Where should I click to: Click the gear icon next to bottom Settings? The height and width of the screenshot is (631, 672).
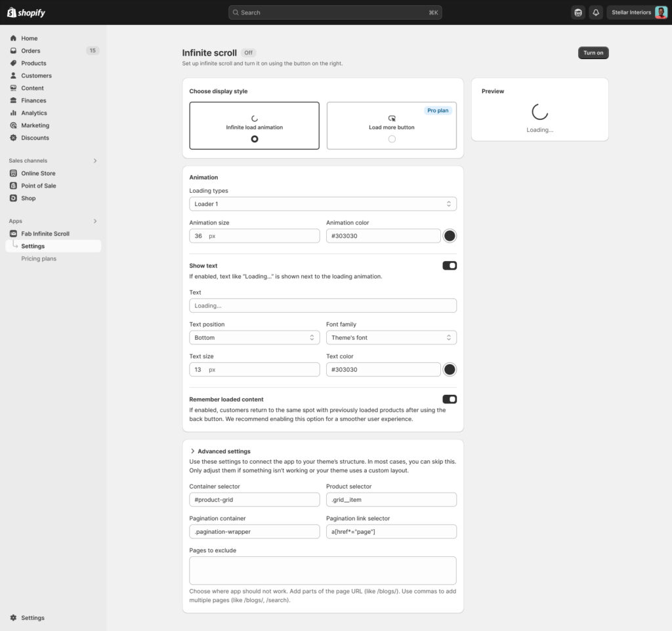[x=13, y=618]
